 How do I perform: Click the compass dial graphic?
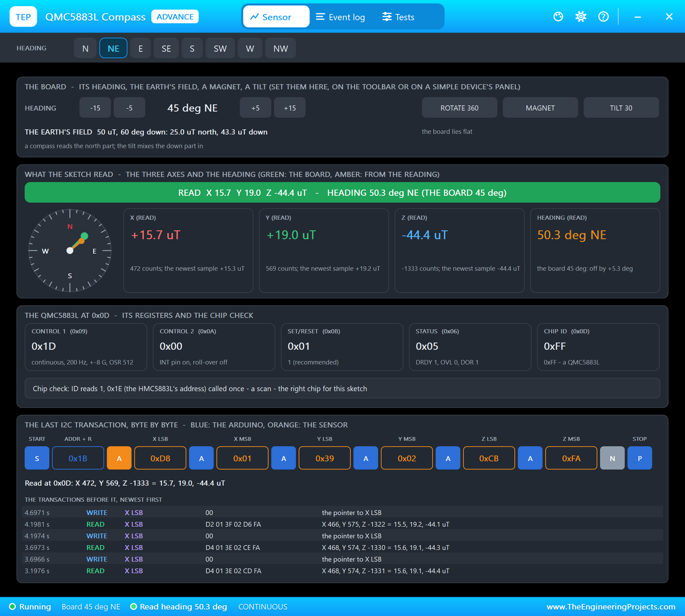70,251
